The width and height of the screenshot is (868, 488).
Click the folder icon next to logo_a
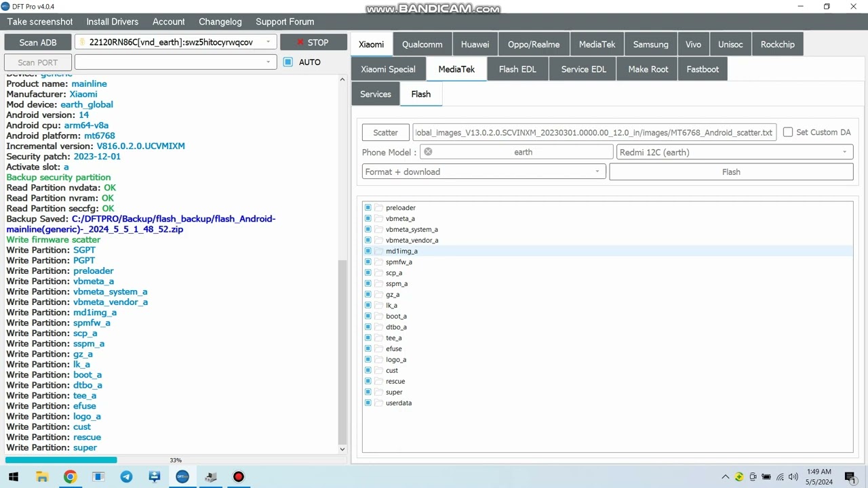click(380, 359)
